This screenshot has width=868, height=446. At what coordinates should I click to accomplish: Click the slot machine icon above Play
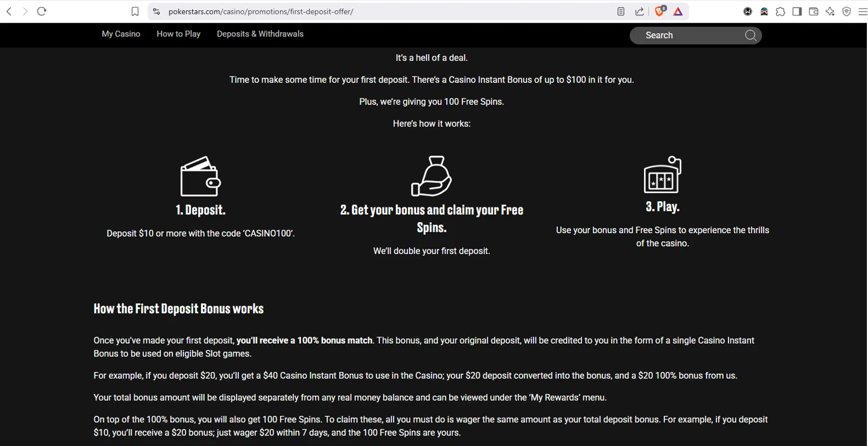[663, 174]
